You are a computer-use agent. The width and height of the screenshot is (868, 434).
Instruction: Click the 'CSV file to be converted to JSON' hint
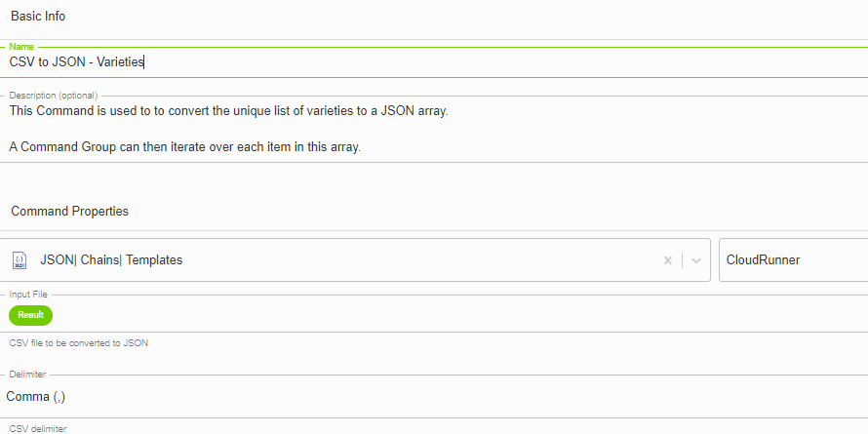tap(79, 342)
